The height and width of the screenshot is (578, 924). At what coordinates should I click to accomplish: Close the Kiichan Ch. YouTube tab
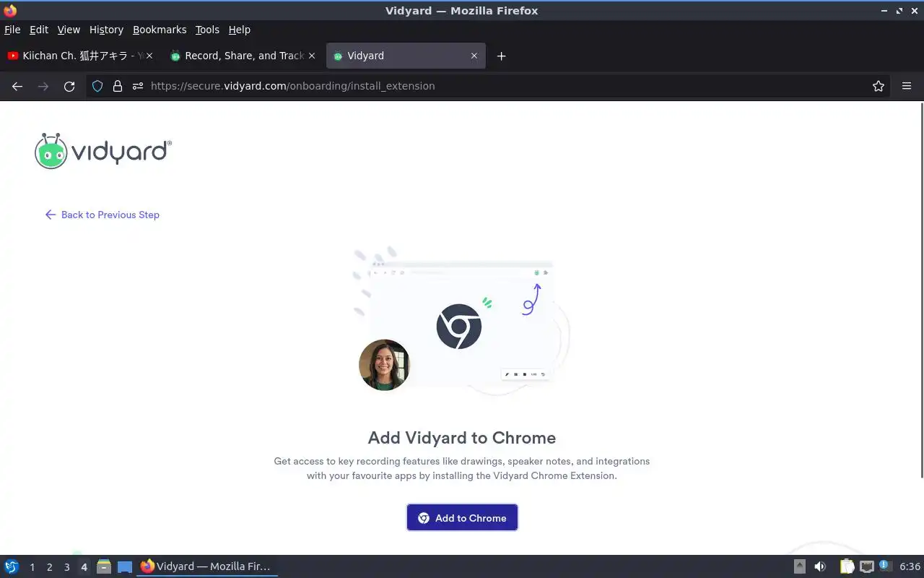149,56
